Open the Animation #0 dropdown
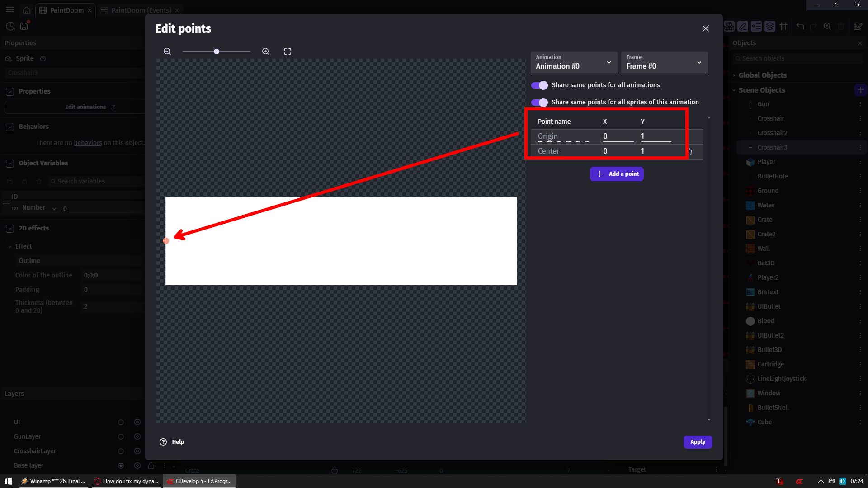868x488 pixels. pos(574,62)
